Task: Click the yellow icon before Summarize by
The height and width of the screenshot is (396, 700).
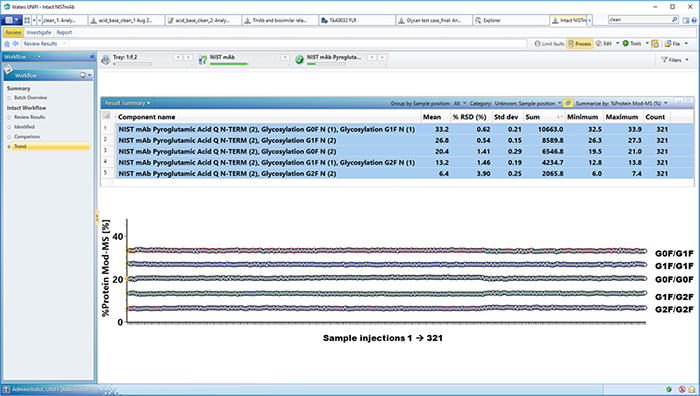Action: (x=568, y=103)
